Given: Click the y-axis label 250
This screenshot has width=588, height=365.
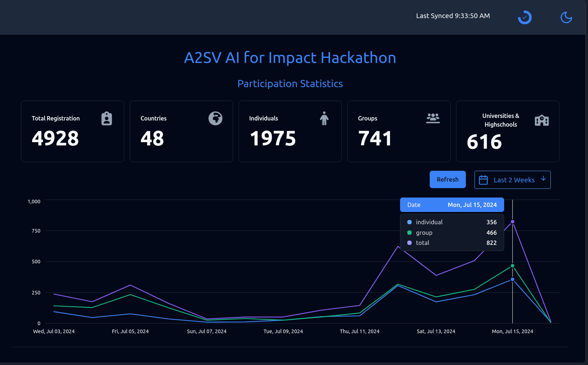Looking at the screenshot, I should click(x=36, y=293).
